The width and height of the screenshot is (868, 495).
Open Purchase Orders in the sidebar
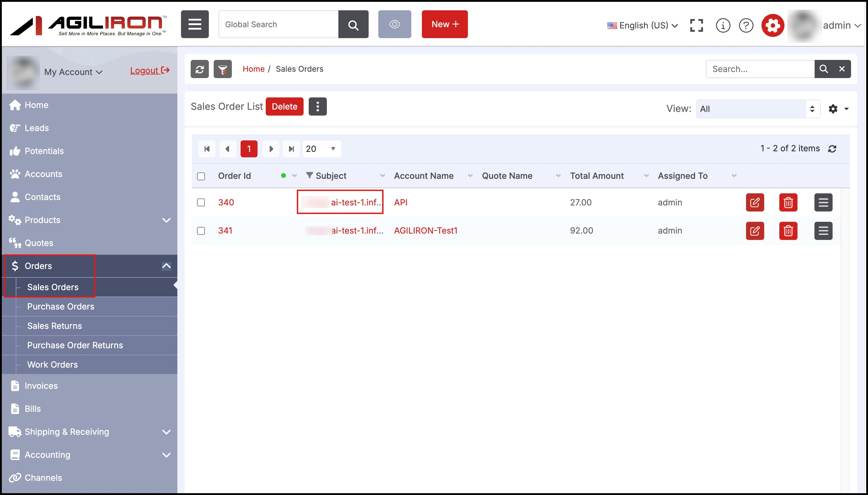click(x=61, y=307)
